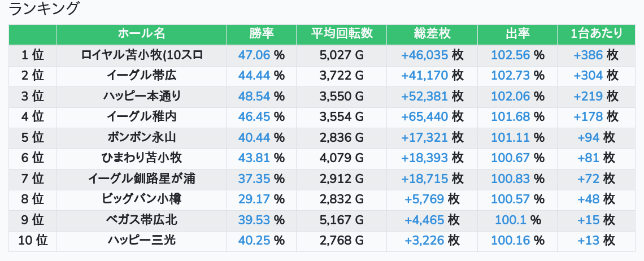This screenshot has width=644, height=261.
Task: Select ひまわり苫小牧 in the ranking
Action: [x=141, y=158]
